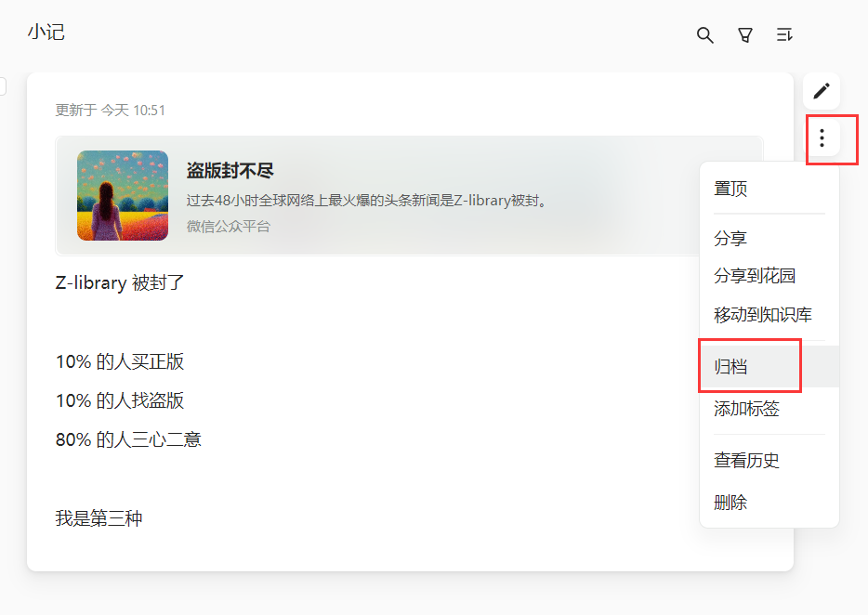
Task: Select 分享到花园 menu entry
Action: [769, 276]
